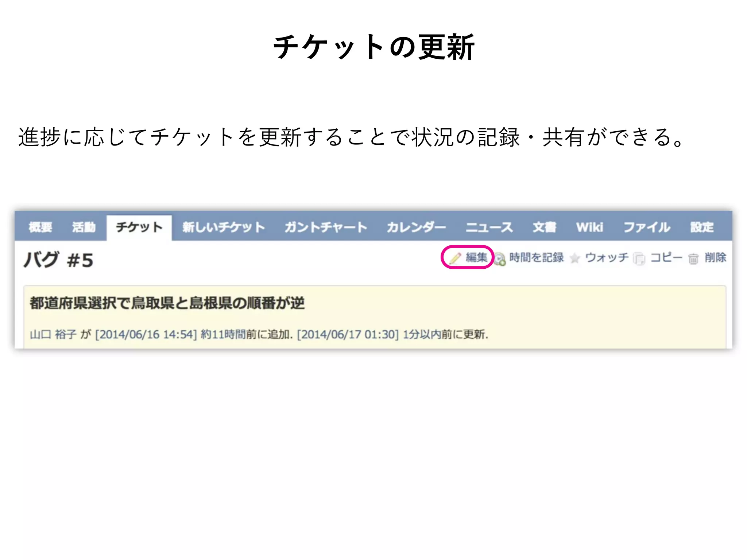Click the 削除 link
Screen dimensions: 747x560
pyautogui.click(x=715, y=257)
